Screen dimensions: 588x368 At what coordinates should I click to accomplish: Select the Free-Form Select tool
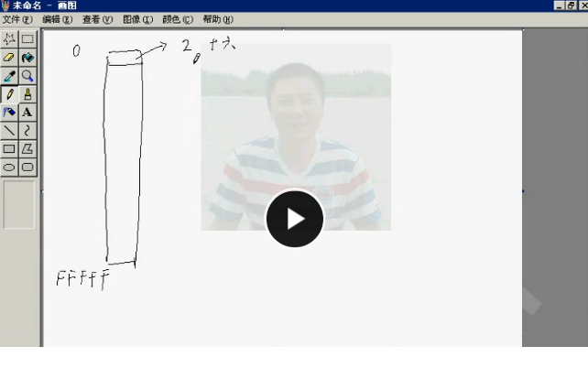point(9,39)
